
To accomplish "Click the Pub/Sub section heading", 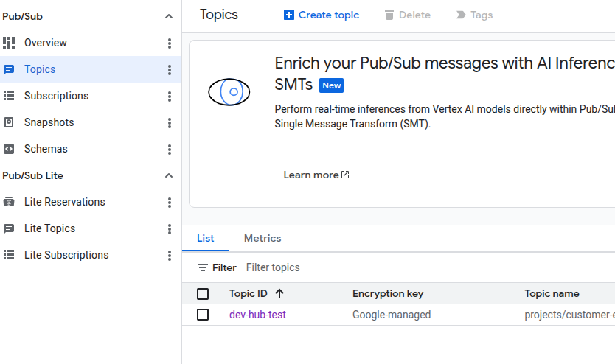I will [x=22, y=16].
